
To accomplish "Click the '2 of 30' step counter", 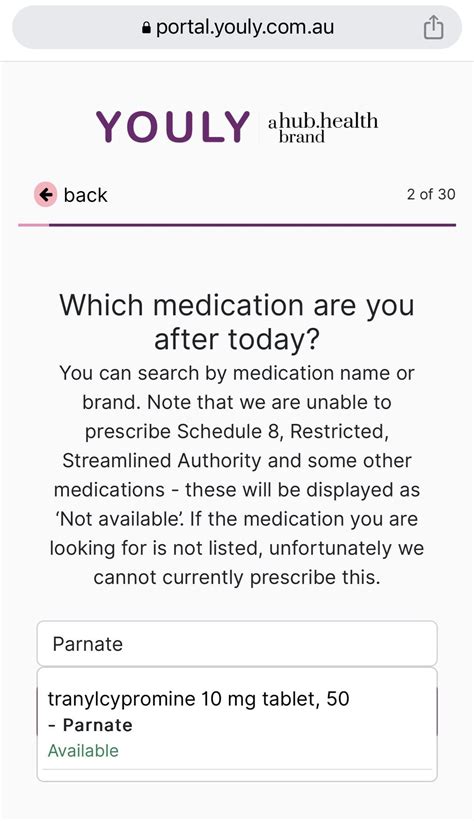I will tap(431, 194).
